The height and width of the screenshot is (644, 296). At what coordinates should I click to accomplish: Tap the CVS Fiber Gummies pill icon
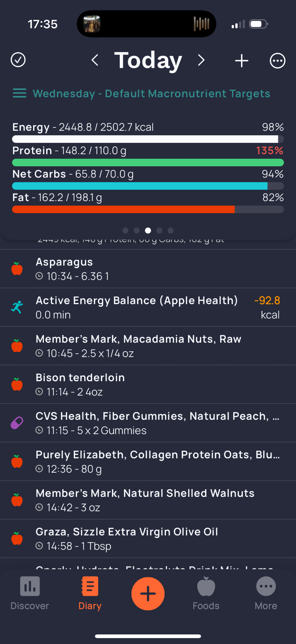pyautogui.click(x=17, y=423)
